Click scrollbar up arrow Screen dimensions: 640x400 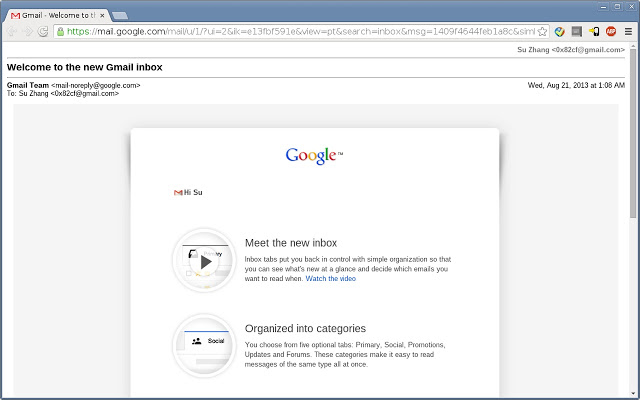pyautogui.click(x=633, y=46)
